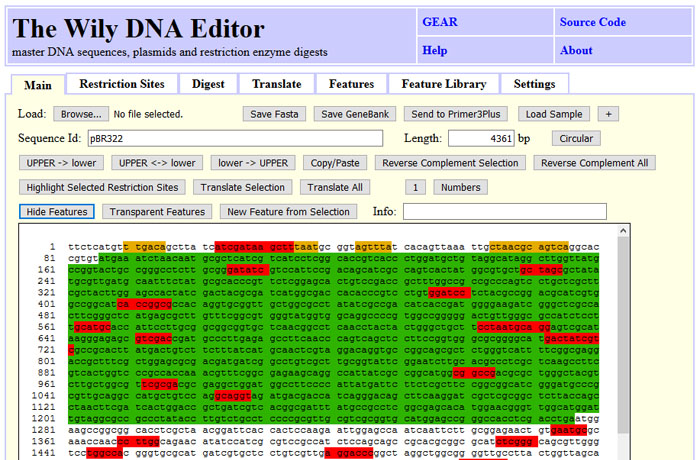
Task: Toggle the Circular button
Action: point(575,139)
